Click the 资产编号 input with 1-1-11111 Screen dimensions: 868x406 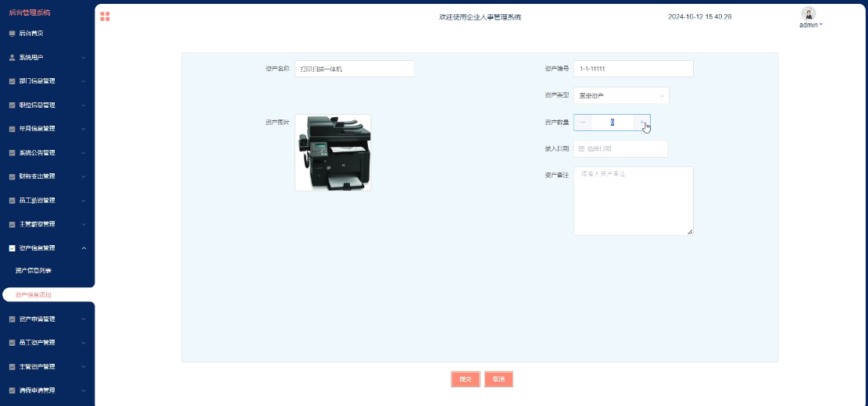pos(634,69)
